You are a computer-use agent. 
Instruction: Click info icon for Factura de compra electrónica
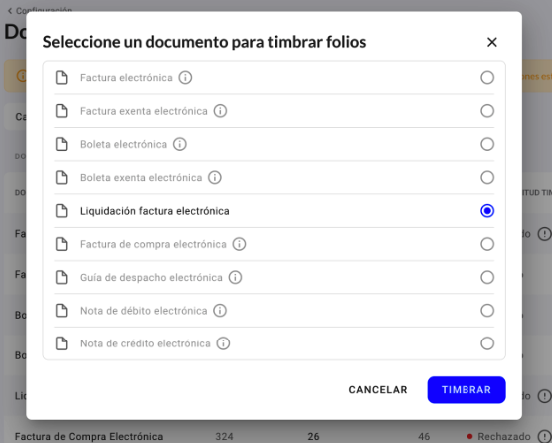[x=239, y=244]
